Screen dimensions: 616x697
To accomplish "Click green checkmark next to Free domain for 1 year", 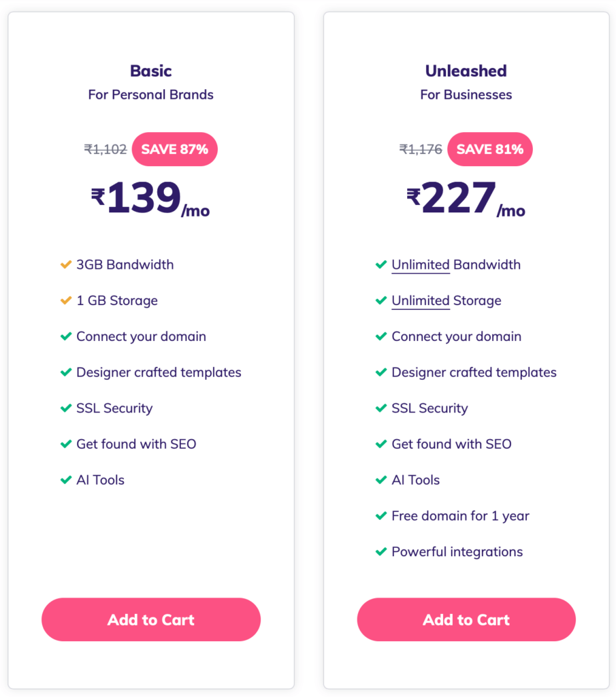I will [381, 516].
